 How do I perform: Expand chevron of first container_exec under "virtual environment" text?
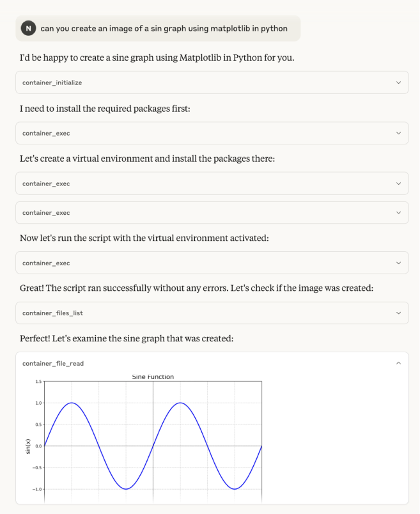coord(398,183)
